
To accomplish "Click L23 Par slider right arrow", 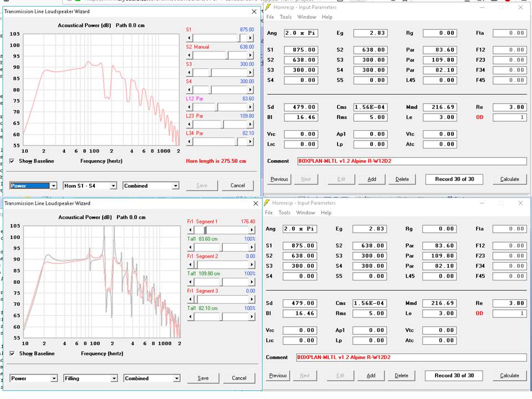I will pyautogui.click(x=250, y=125).
